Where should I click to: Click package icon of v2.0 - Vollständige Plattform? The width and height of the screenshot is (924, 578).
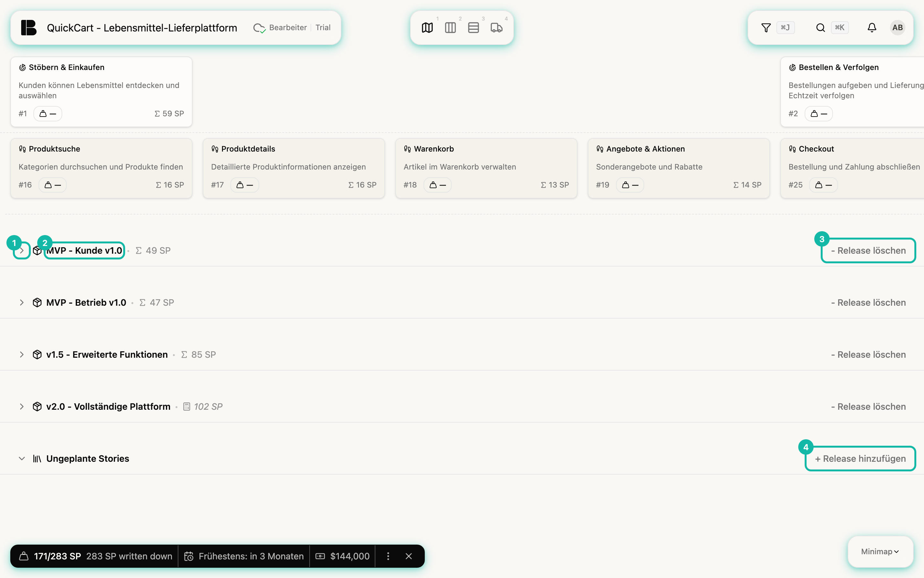click(37, 406)
